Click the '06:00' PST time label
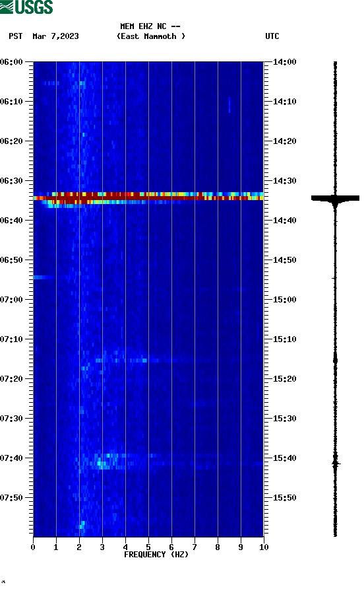This screenshot has width=364, height=589. (x=12, y=62)
